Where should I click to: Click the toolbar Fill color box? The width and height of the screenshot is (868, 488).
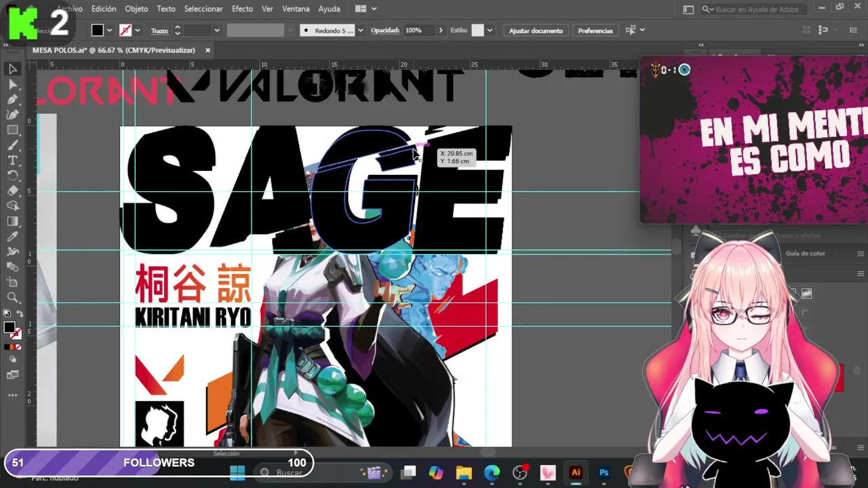click(9, 328)
